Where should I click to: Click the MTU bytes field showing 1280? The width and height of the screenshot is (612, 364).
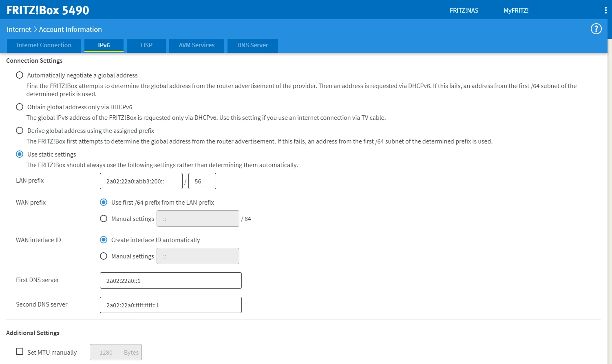click(116, 352)
